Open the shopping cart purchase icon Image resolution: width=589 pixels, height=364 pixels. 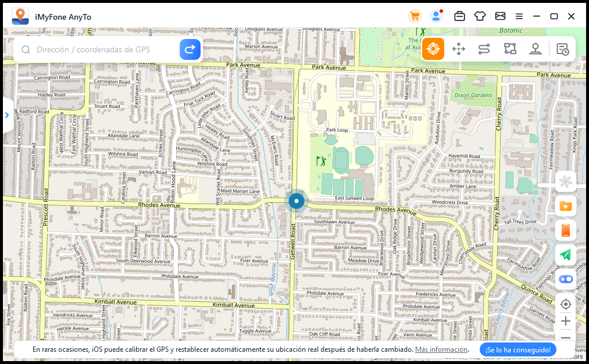(415, 16)
